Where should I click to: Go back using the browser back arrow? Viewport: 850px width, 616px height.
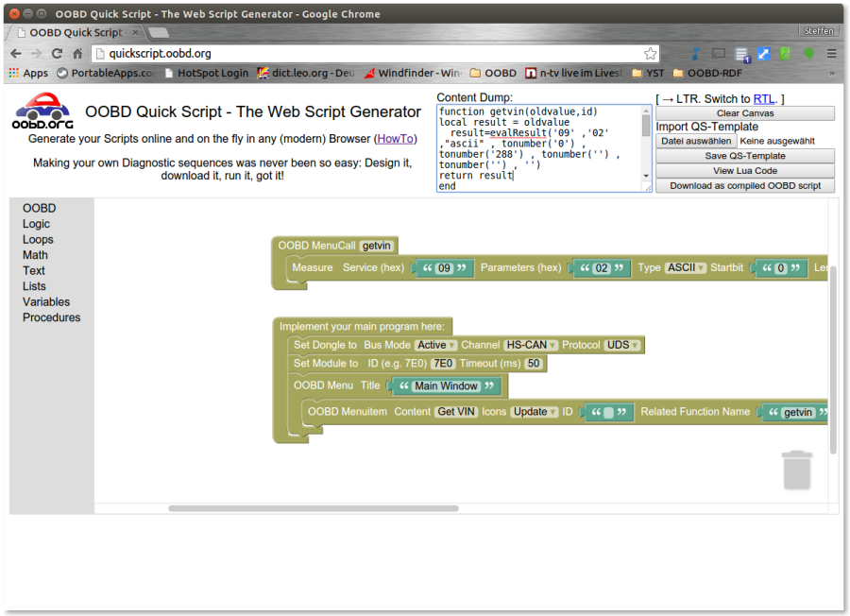coord(15,54)
